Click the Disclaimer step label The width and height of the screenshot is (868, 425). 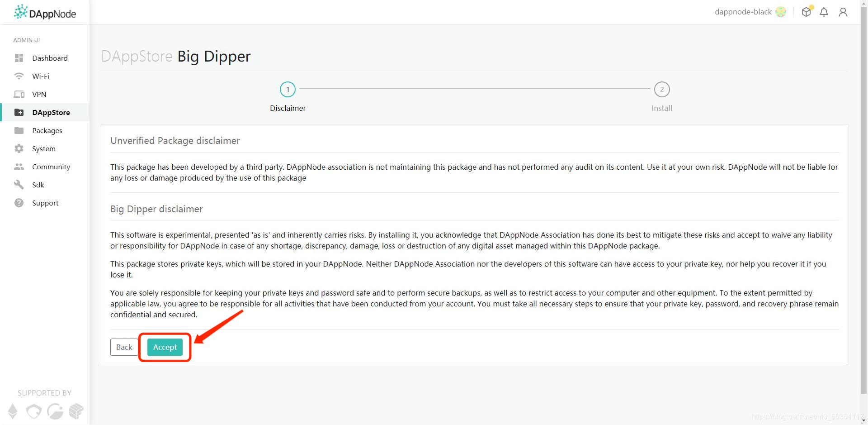(288, 108)
